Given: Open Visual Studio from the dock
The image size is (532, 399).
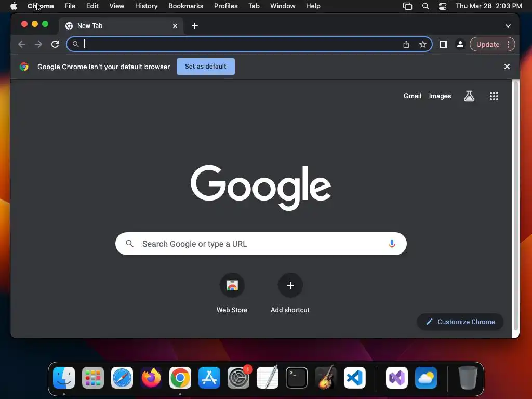Looking at the screenshot, I should [397, 378].
